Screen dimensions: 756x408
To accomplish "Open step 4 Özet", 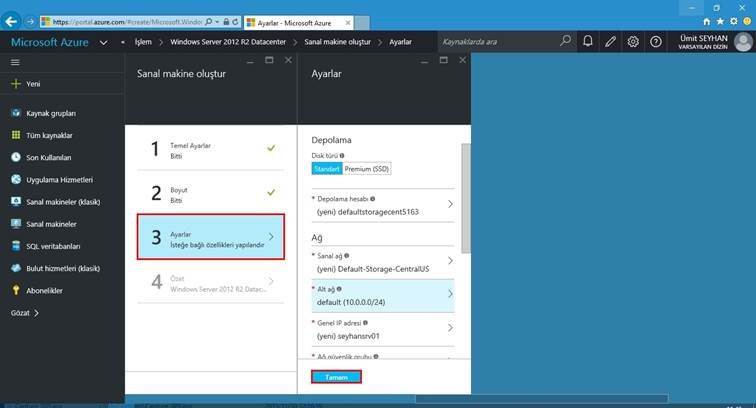I will pyautogui.click(x=211, y=282).
